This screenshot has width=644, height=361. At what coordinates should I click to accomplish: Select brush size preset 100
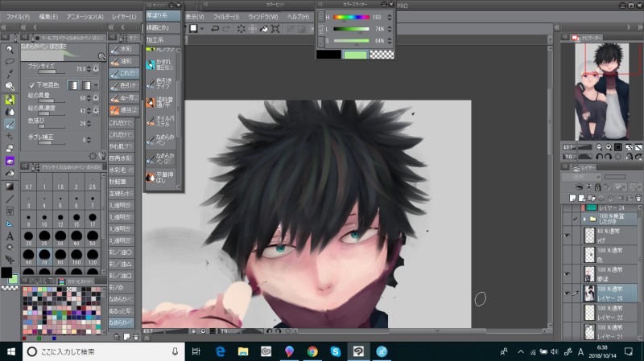coord(76,256)
